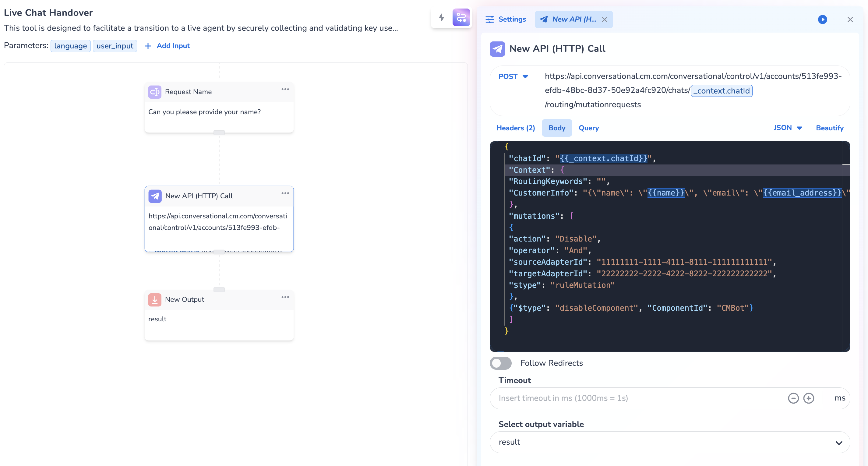Click the purple flow view icon
The width and height of the screenshot is (868, 466).
point(461,18)
